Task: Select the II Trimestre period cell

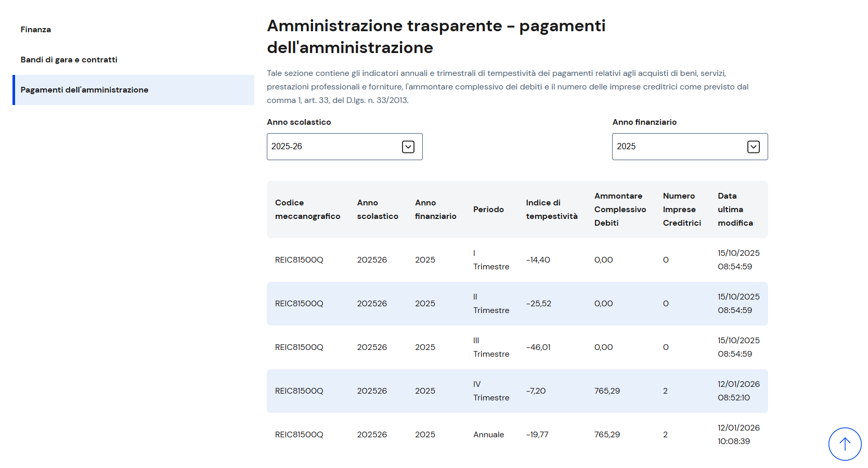Action: coord(491,304)
